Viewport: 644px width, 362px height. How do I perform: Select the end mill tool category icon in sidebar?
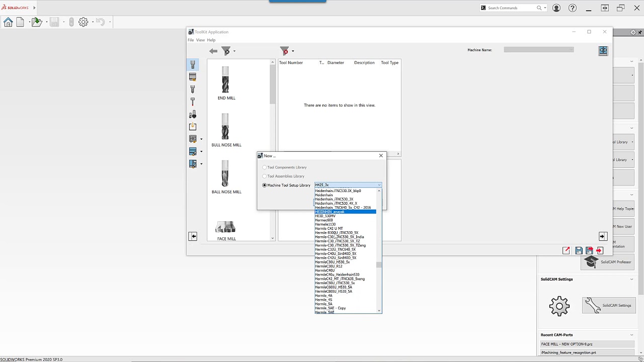(x=193, y=64)
